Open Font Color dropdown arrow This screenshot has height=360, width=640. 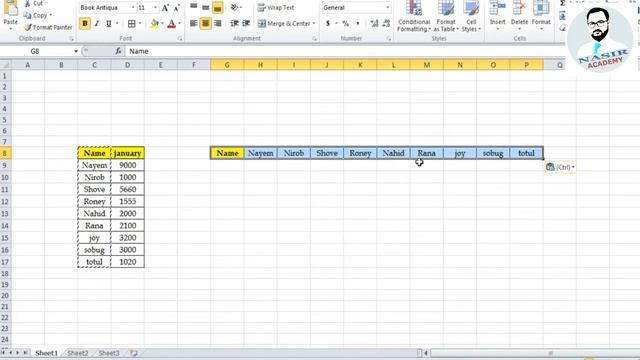[179, 24]
